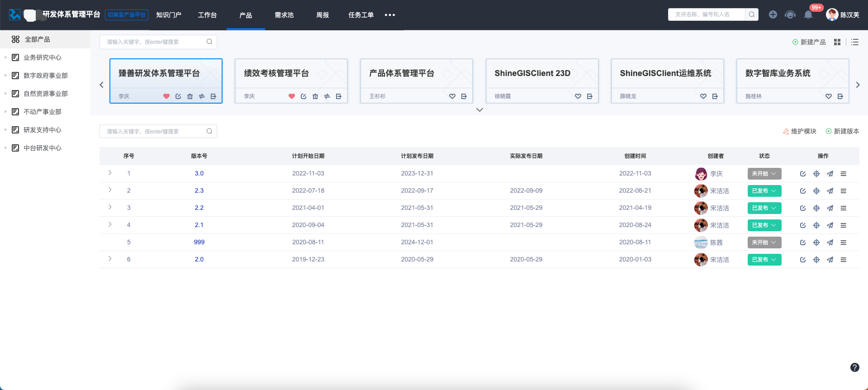Click delete trash icon on 臻善研发体系管理平台 card
The image size is (868, 390).
coord(190,96)
